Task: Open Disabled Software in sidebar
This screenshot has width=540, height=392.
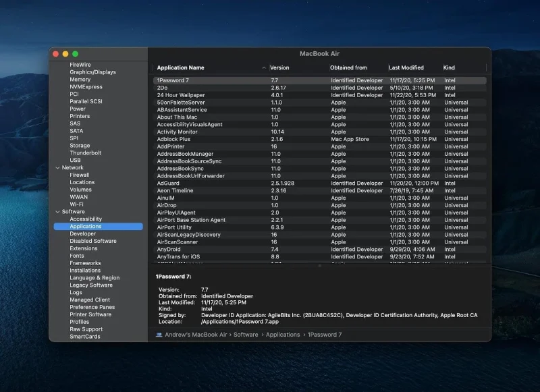Action: [x=93, y=241]
